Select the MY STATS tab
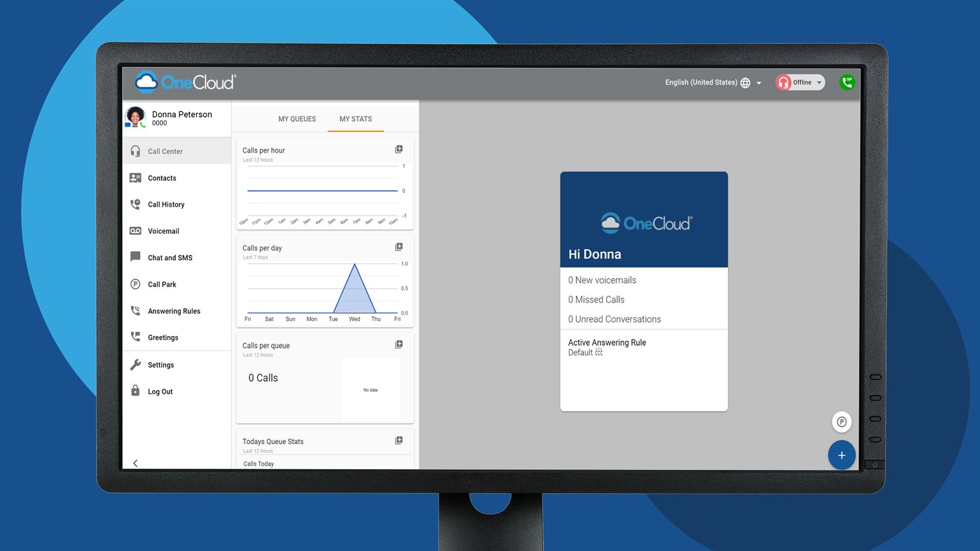The width and height of the screenshot is (980, 551). pyautogui.click(x=355, y=119)
